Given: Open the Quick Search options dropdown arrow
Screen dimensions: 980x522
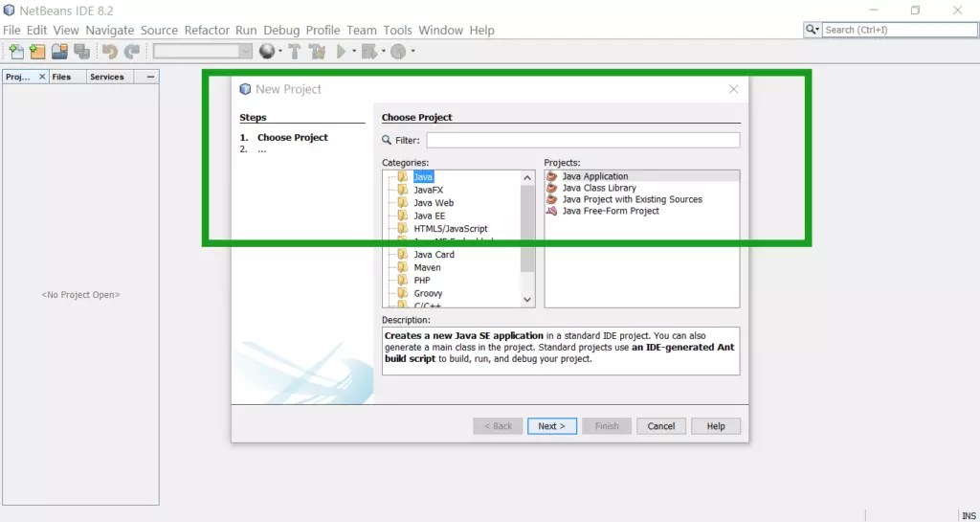Looking at the screenshot, I should [817, 30].
